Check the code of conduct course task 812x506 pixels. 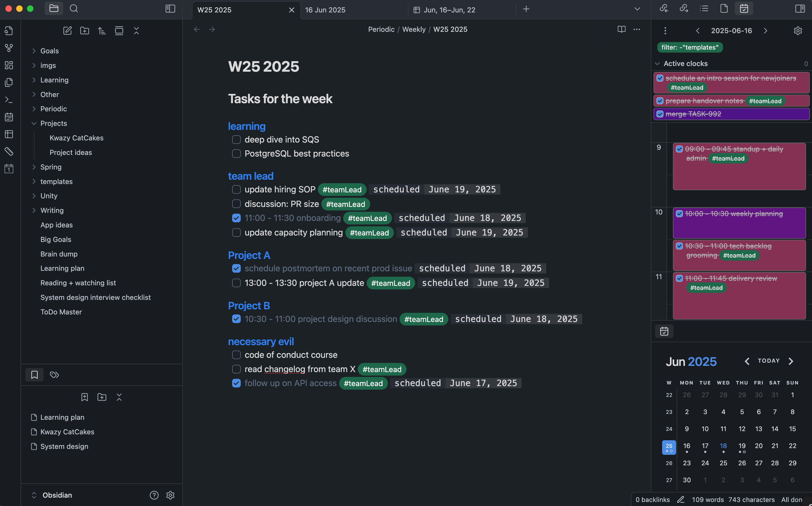(x=236, y=355)
